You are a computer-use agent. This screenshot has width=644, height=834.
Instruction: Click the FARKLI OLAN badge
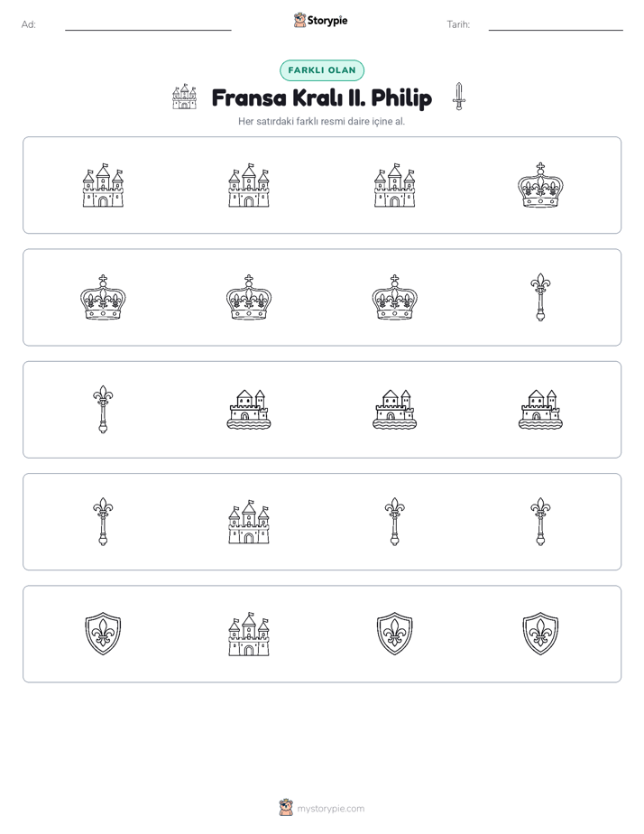(x=322, y=70)
